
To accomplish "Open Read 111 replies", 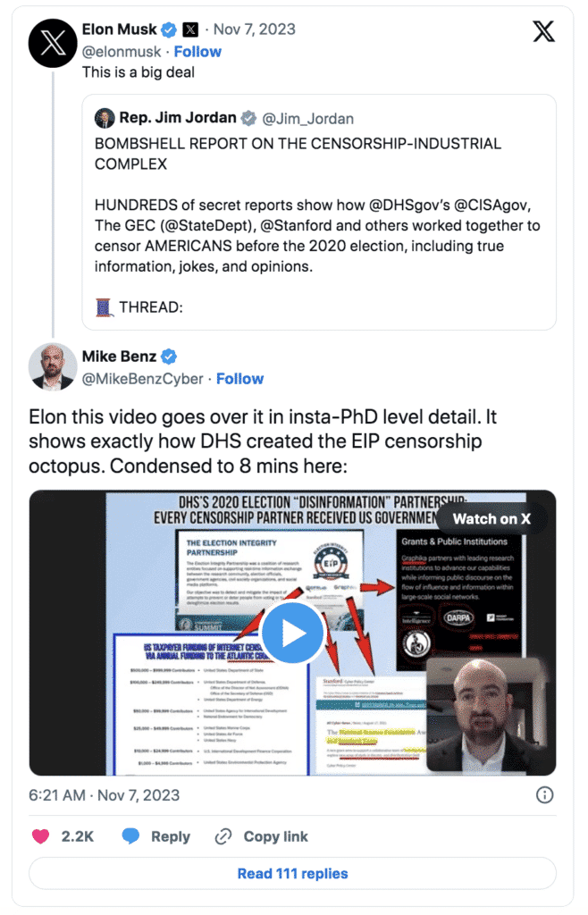I will pos(292,874).
